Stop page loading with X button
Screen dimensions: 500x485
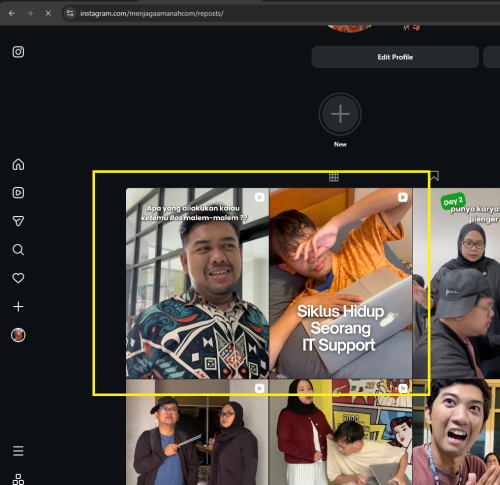pyautogui.click(x=48, y=13)
